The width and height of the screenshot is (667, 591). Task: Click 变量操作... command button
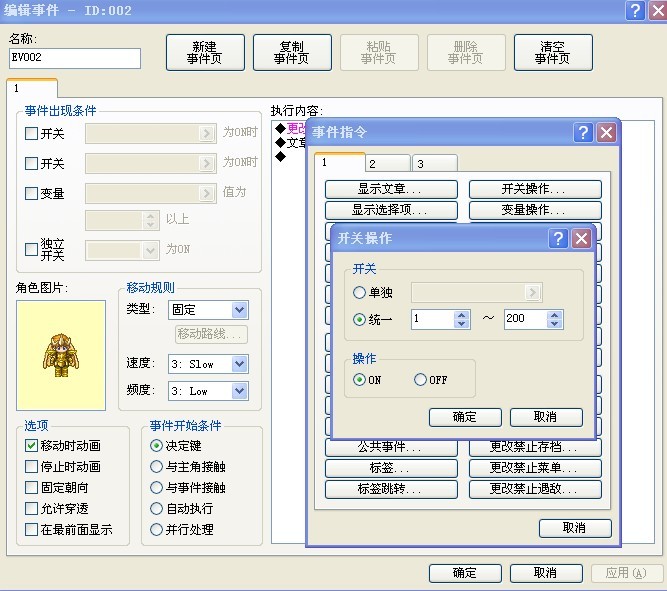pos(535,210)
